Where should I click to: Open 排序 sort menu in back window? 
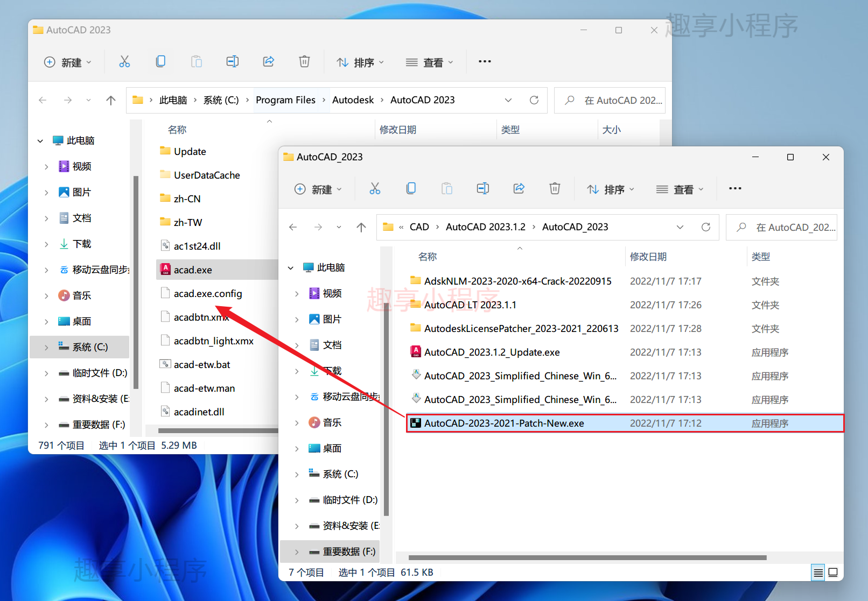pos(360,62)
